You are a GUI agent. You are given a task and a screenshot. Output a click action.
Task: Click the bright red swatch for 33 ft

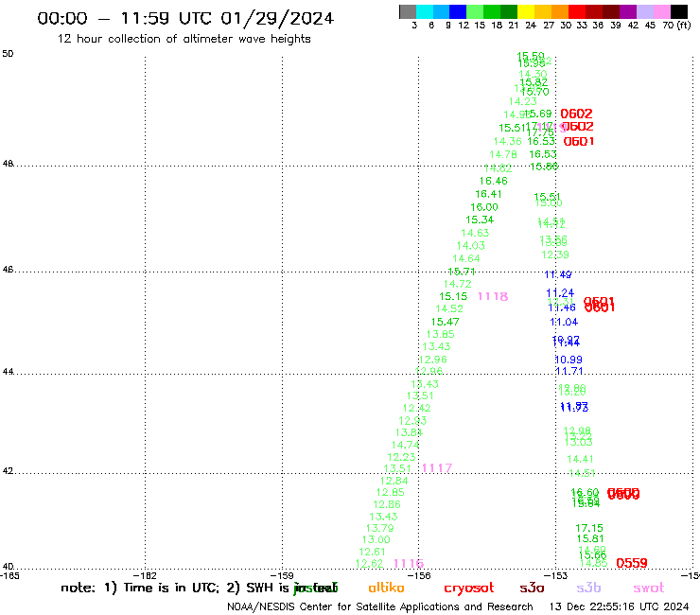tap(577, 11)
